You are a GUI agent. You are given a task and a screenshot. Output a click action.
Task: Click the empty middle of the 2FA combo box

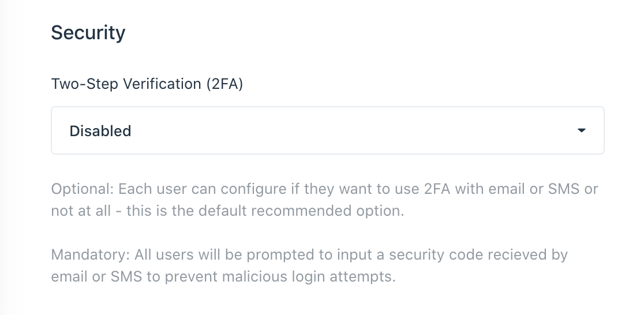[346, 130]
